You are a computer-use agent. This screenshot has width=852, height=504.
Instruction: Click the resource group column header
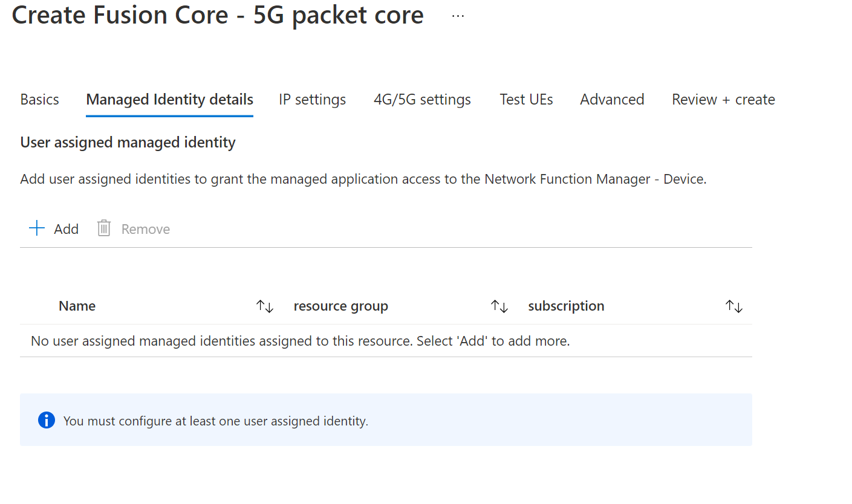(340, 306)
